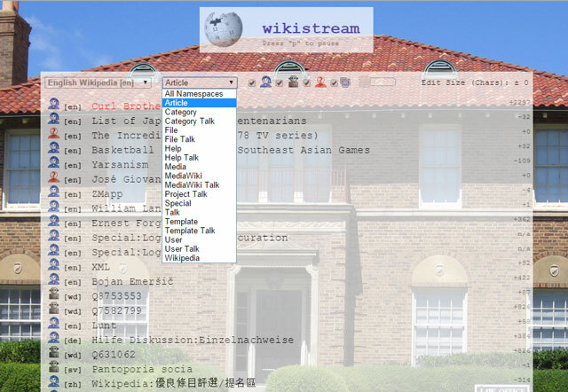Click user icon beside Yarsanism row

click(x=53, y=162)
